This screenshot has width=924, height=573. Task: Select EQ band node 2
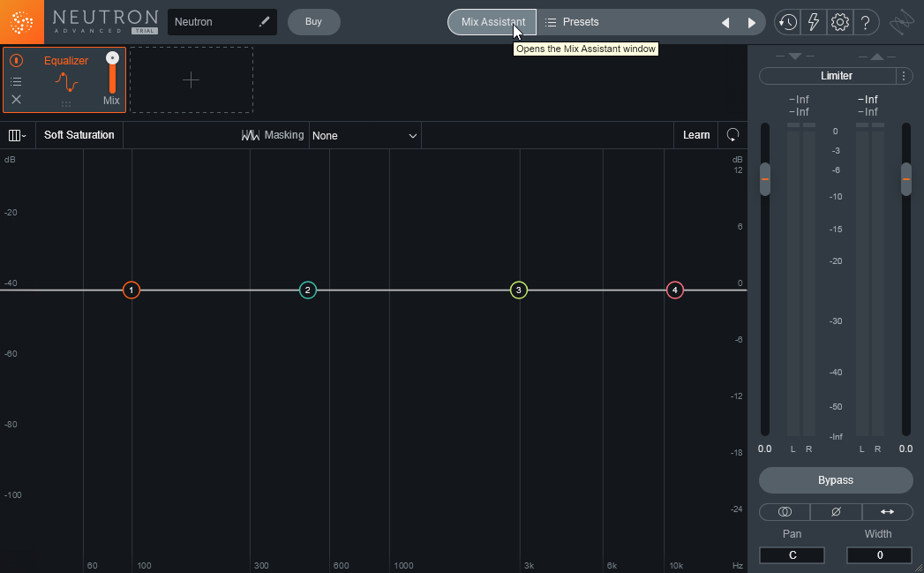308,290
